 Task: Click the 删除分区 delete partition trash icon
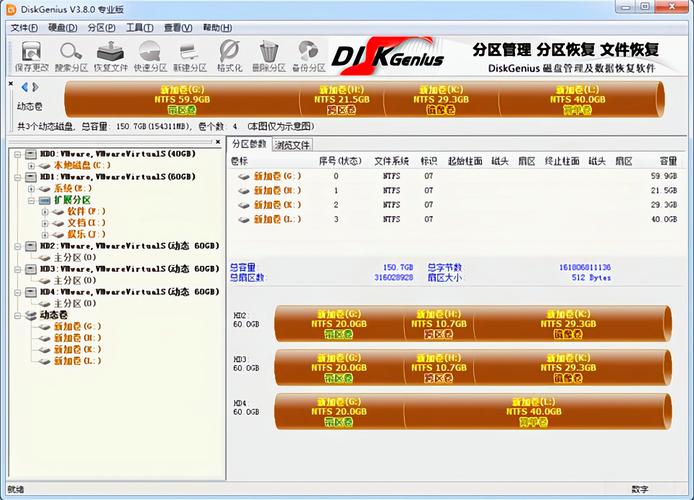(x=269, y=57)
